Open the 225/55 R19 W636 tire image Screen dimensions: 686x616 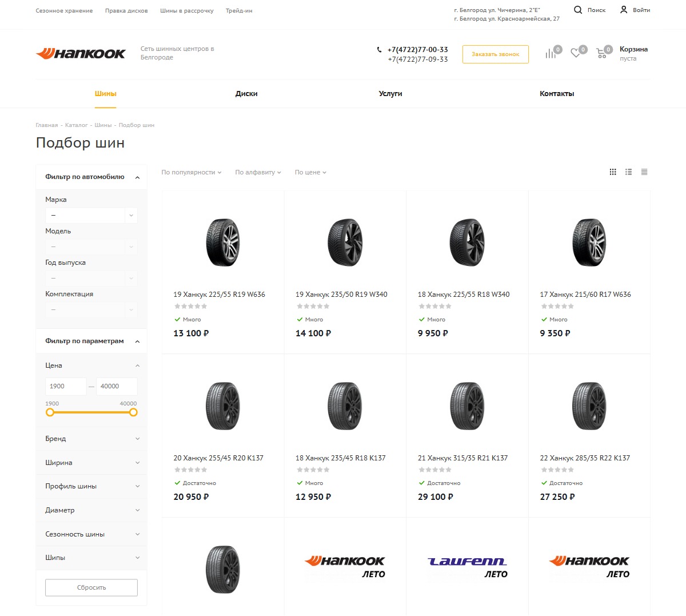(223, 243)
